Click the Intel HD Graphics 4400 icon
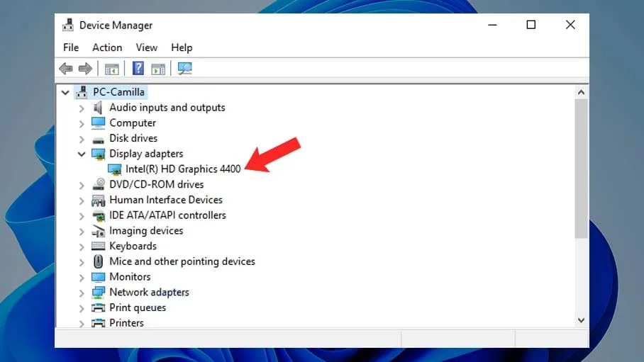644x362 pixels. [115, 169]
